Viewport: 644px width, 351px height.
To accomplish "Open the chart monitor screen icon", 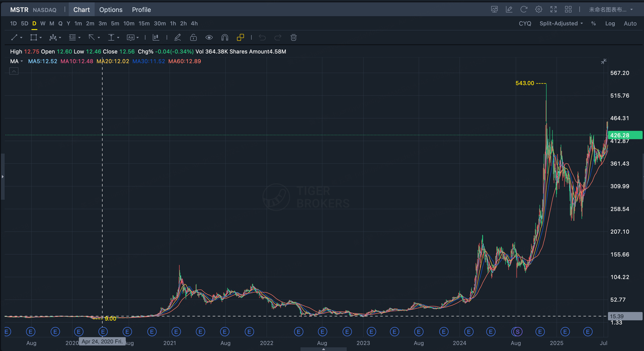I will click(495, 10).
